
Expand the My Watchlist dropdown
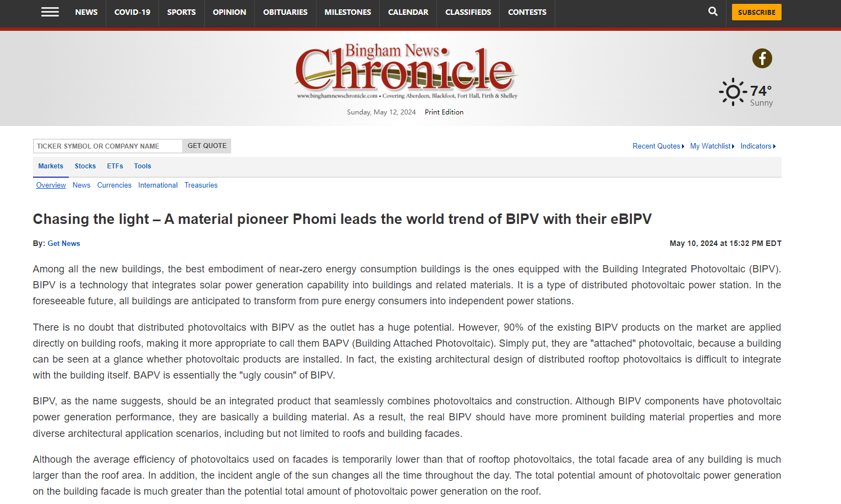[x=712, y=146]
